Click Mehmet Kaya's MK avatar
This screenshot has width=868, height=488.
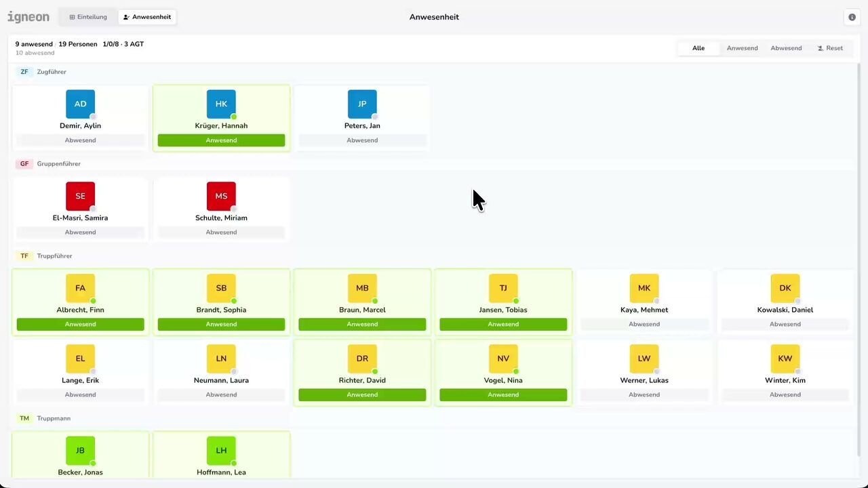(644, 288)
